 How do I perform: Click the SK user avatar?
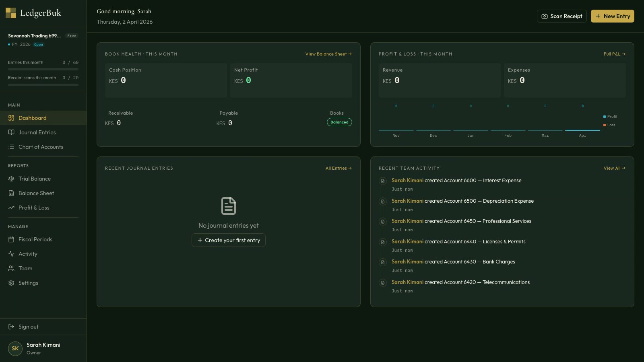(15, 348)
